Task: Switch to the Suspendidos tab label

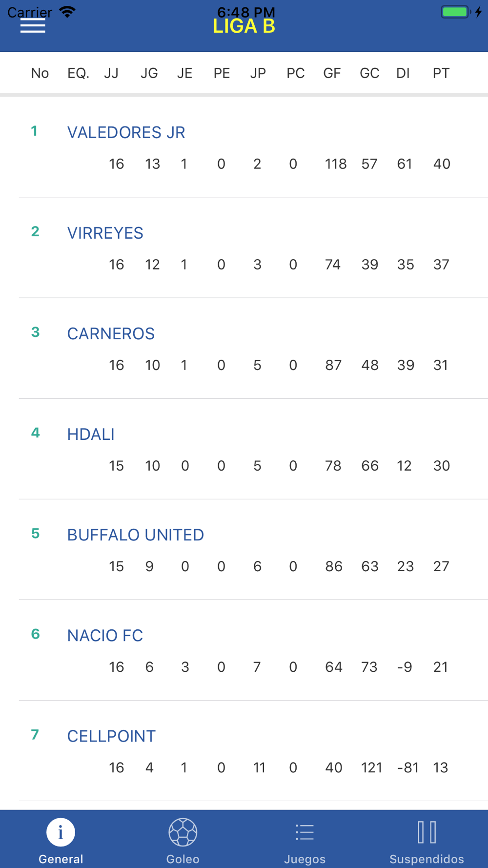Action: point(427,859)
